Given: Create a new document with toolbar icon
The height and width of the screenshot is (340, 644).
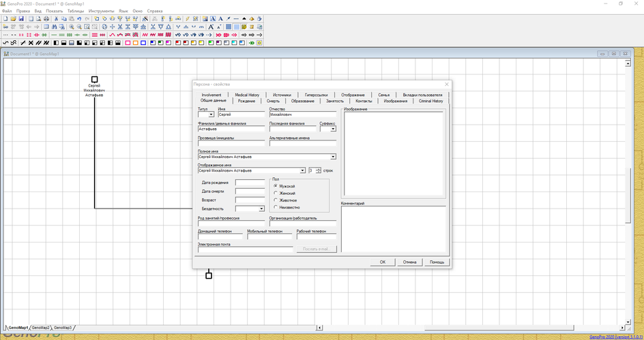Looking at the screenshot, I should point(5,18).
